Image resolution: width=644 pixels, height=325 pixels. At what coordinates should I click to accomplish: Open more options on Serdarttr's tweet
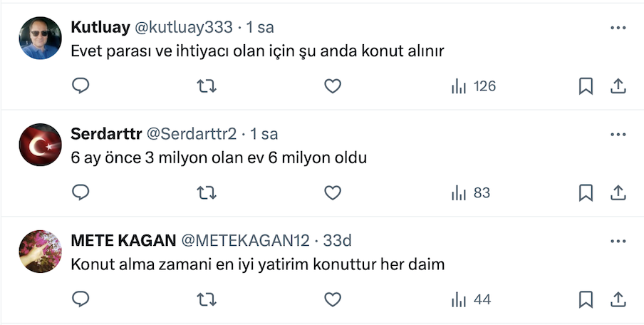[618, 134]
